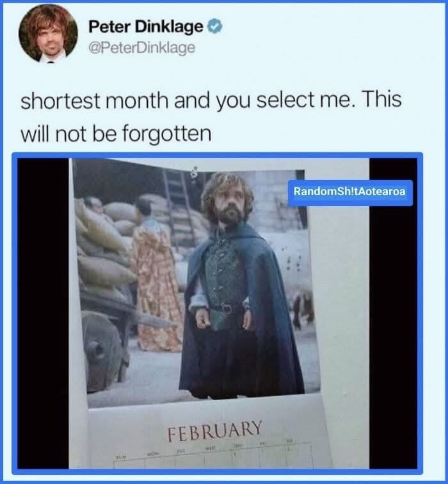Click the date 1 calendar cell
This screenshot has height=484, width=448.
(247, 460)
